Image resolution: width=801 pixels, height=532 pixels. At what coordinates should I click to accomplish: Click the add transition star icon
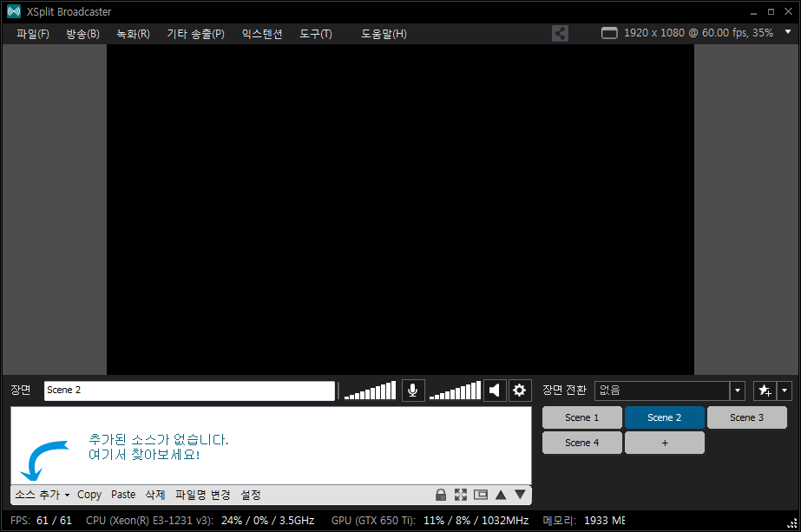(x=765, y=391)
